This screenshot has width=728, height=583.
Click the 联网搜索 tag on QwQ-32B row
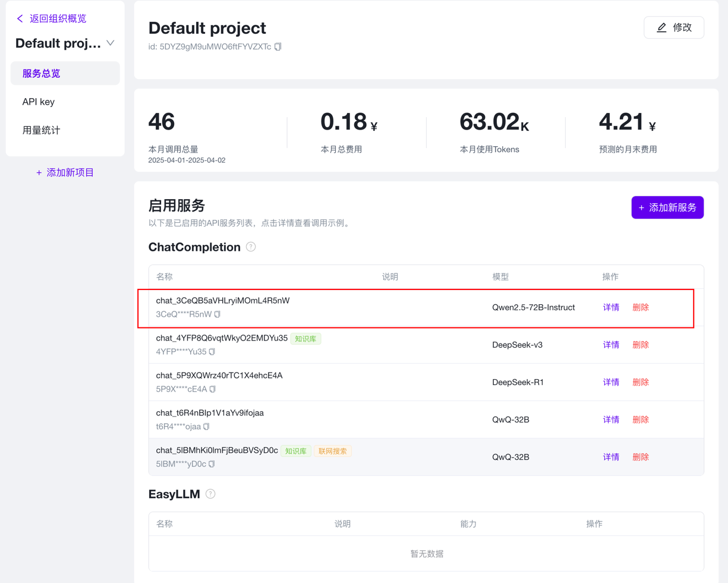click(332, 451)
